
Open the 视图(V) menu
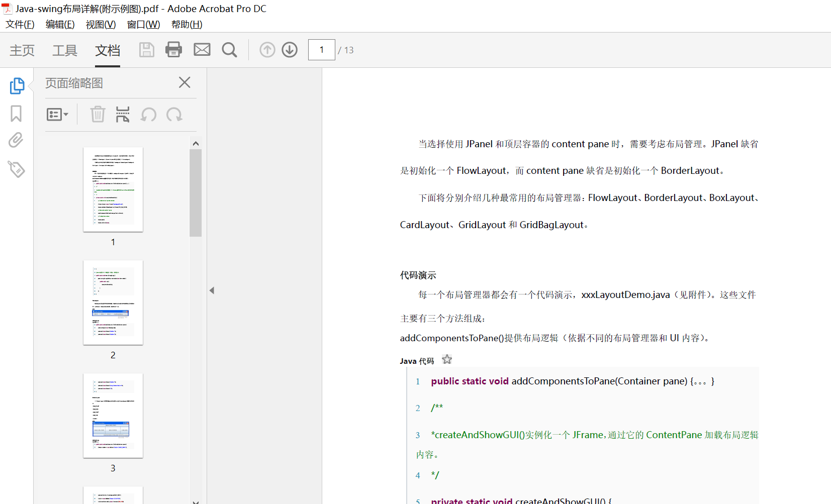click(x=101, y=24)
